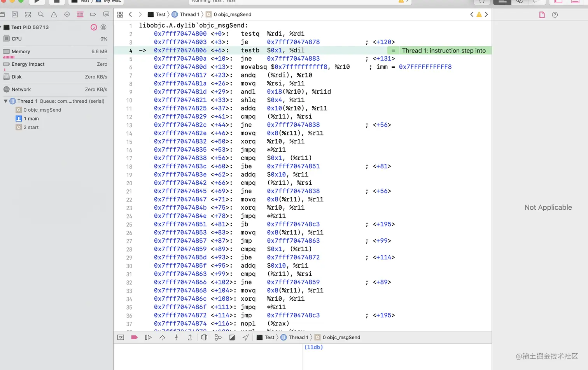Click the code review braces button
Screen dimensions: 588x370
click(x=482, y=2)
